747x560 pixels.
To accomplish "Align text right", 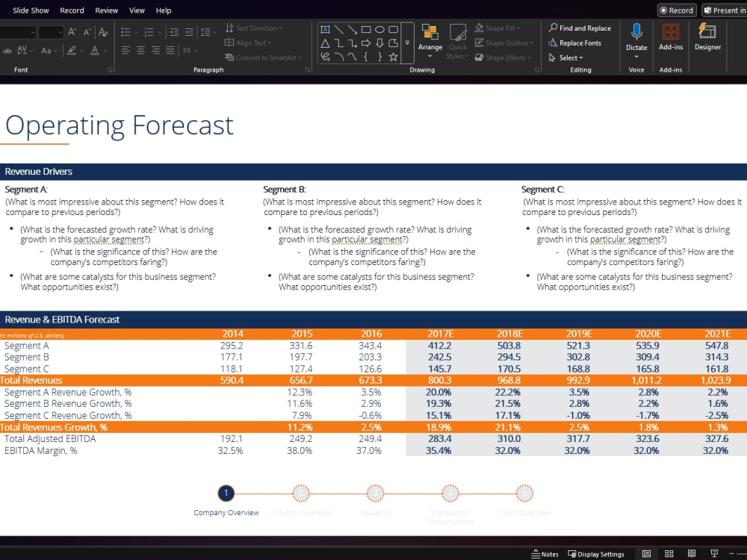I will coord(155,51).
